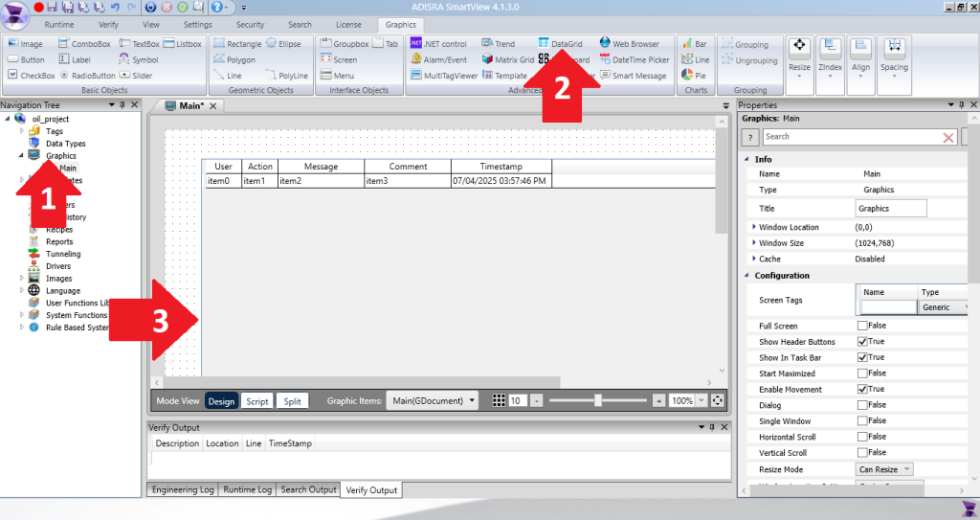This screenshot has height=520, width=980.
Task: Open the Screen Tags Type Generic dropdown
Action: (x=944, y=307)
